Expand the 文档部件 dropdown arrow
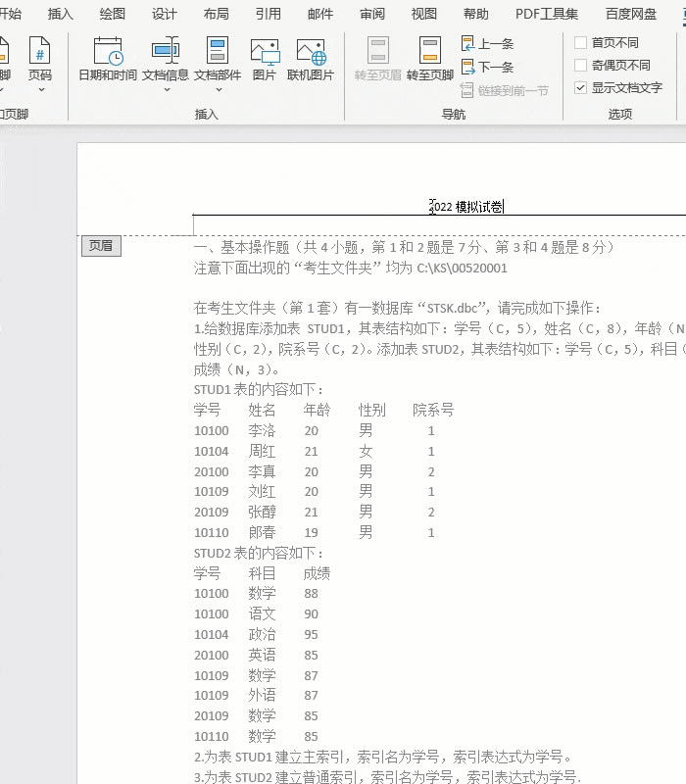 [218, 90]
